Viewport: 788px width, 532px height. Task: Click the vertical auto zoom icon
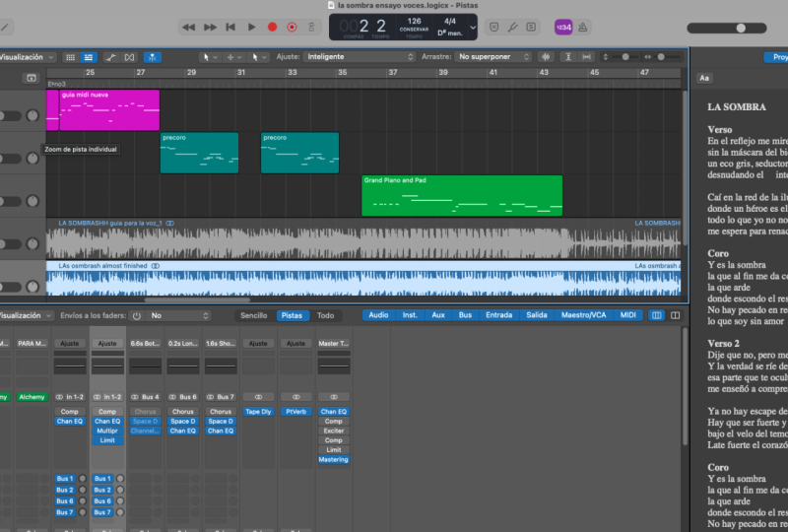[568, 57]
